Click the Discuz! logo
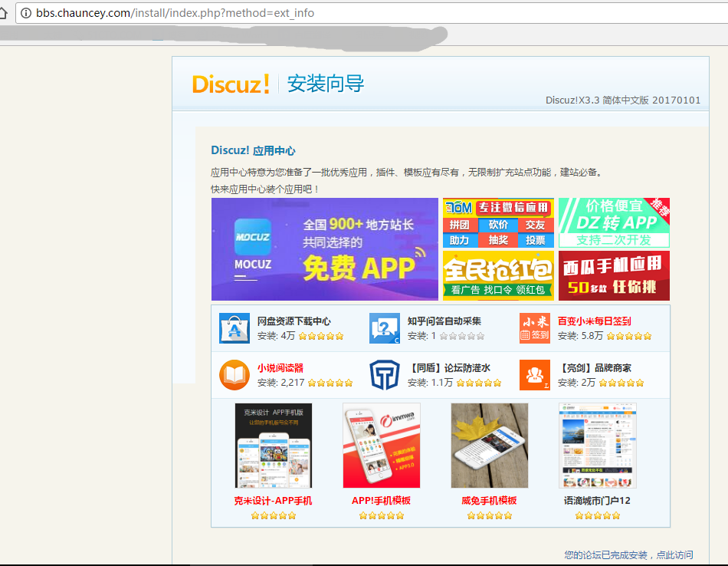The height and width of the screenshot is (566, 728). 231,84
